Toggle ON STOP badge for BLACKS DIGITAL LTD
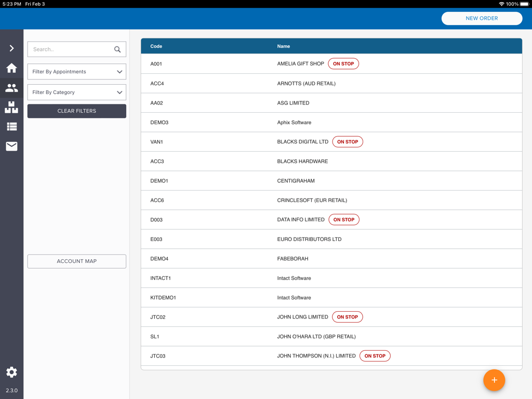 (348, 141)
